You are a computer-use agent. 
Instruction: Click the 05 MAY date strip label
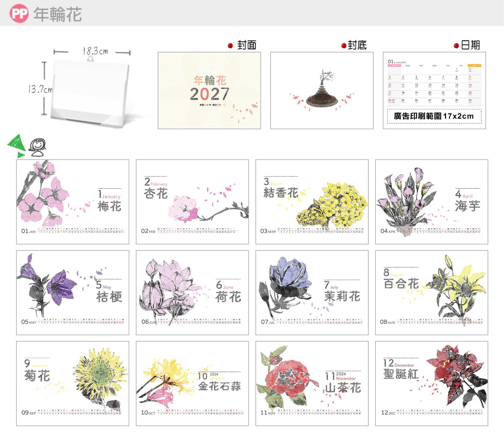(29, 322)
